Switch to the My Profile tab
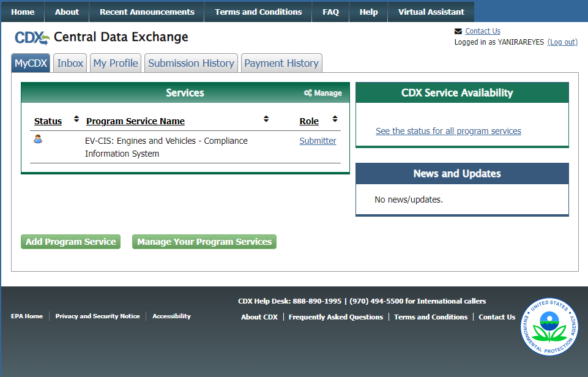This screenshot has height=377, width=588. (x=116, y=63)
